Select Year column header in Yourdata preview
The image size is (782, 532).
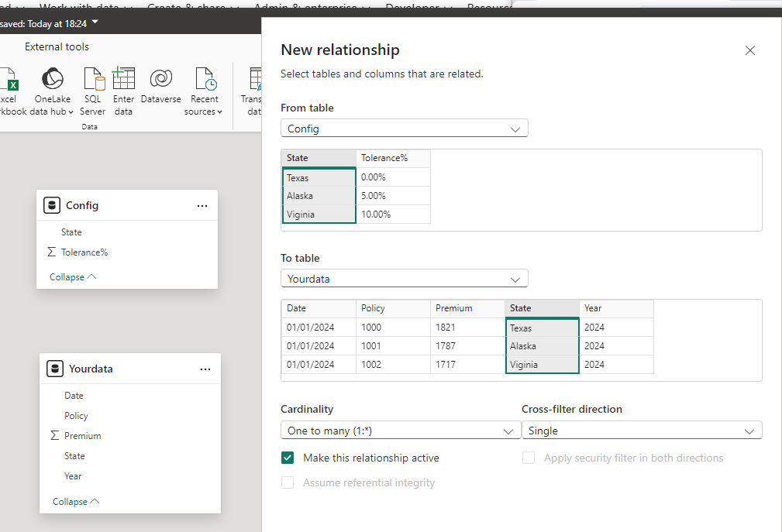[x=616, y=308]
